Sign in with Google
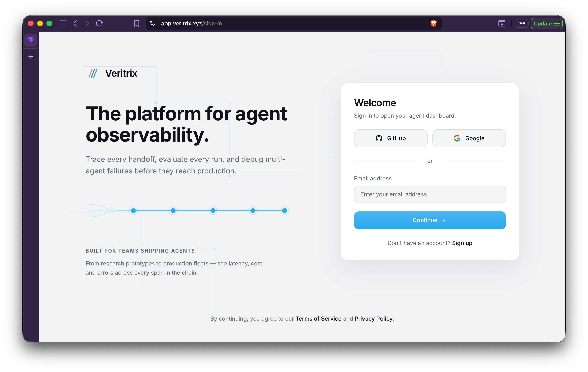The image size is (588, 372). pyautogui.click(x=469, y=138)
